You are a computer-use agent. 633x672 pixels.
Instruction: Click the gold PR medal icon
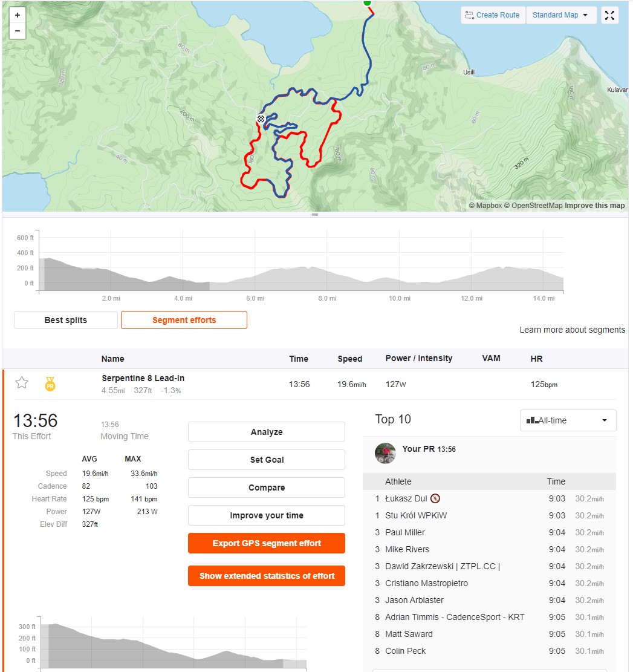[50, 383]
